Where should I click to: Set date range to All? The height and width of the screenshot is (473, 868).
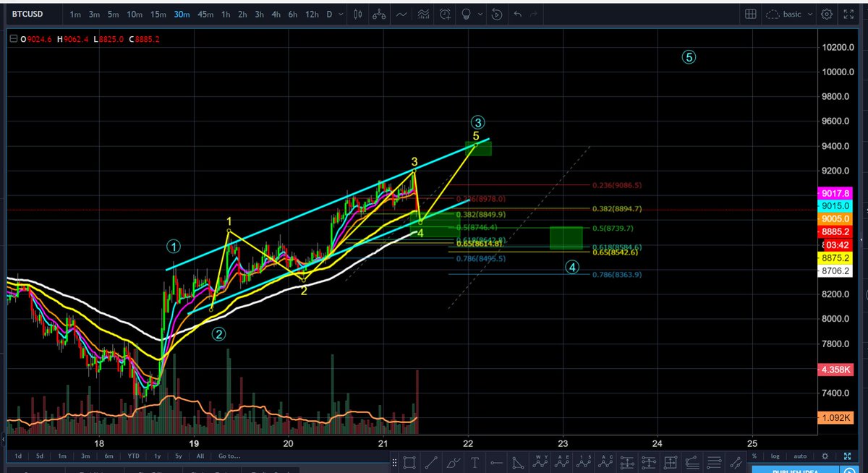(x=200, y=456)
